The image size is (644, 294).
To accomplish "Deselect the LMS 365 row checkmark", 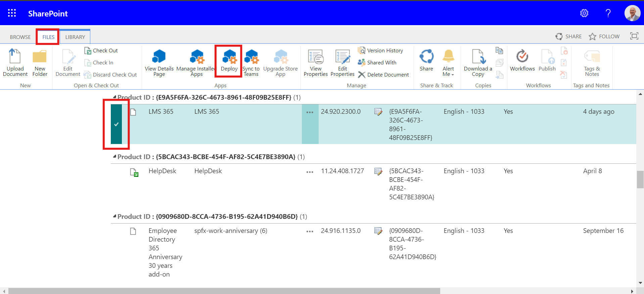I will 116,124.
